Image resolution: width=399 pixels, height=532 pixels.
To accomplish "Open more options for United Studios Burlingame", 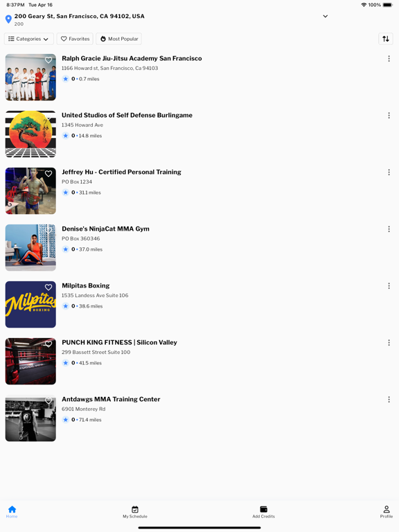I will [389, 116].
